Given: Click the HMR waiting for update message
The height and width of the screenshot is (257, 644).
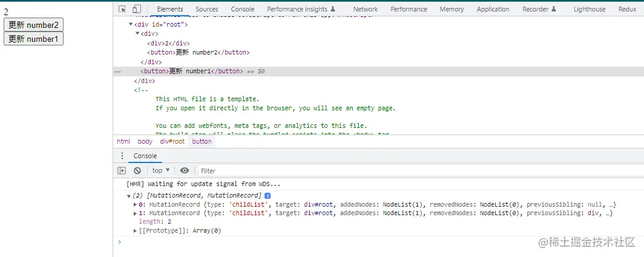Looking at the screenshot, I should tap(203, 184).
